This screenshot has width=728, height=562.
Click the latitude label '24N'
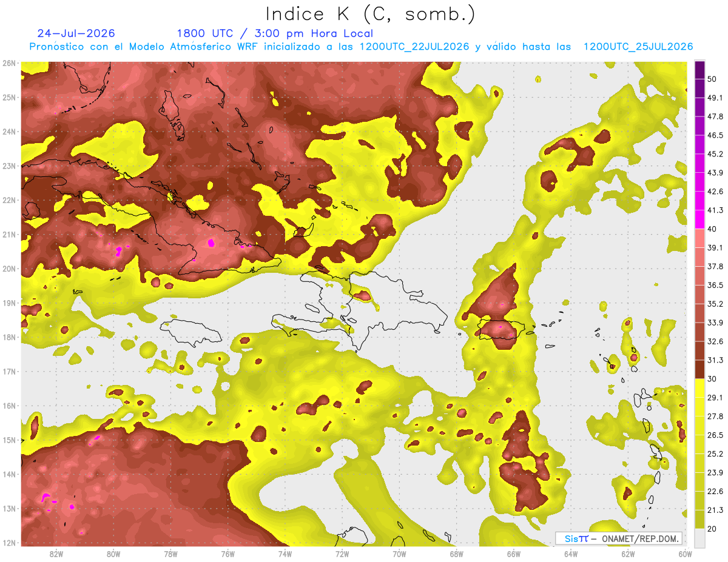point(8,132)
